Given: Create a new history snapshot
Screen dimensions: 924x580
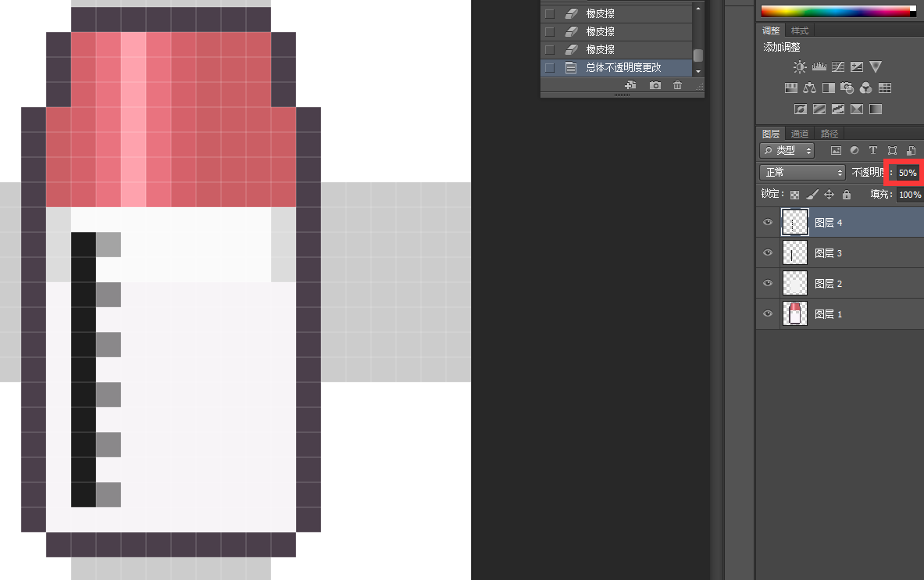Looking at the screenshot, I should (655, 85).
